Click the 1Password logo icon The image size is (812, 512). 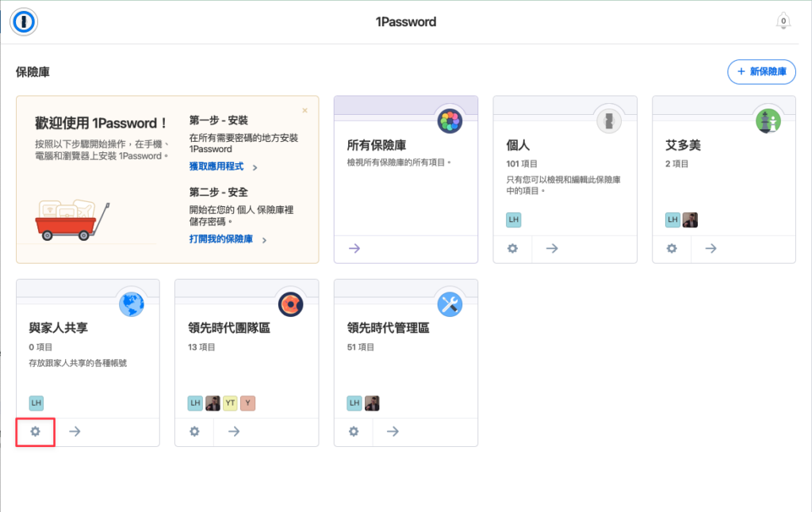[23, 21]
